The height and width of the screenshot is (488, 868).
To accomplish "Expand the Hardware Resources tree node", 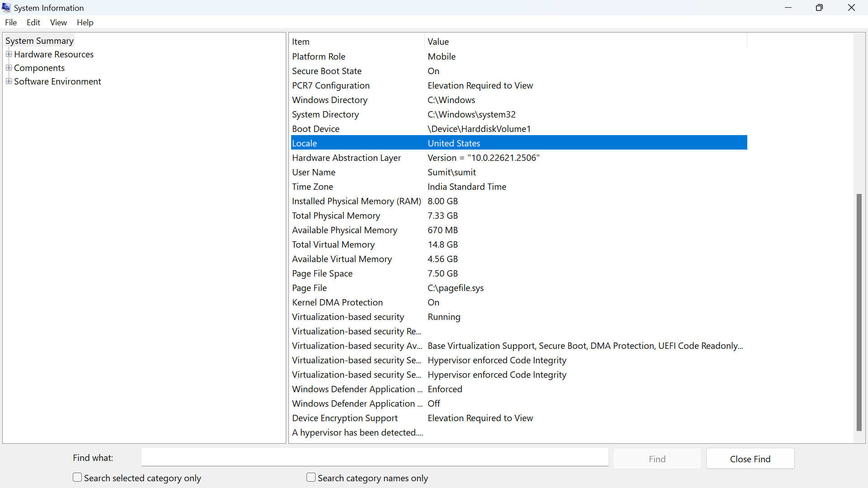I will tap(9, 54).
